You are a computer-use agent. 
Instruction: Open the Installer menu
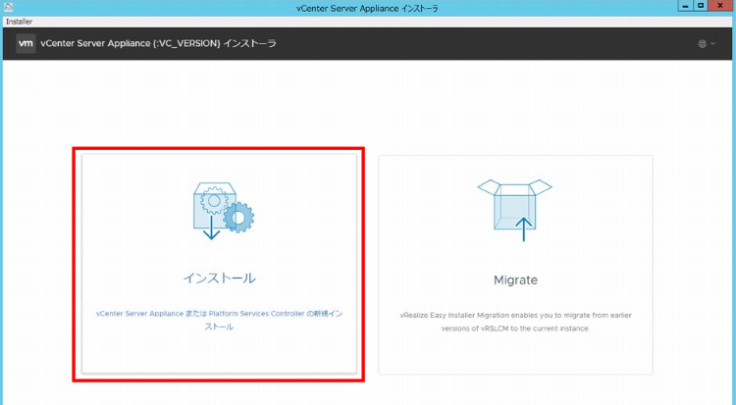[19, 22]
